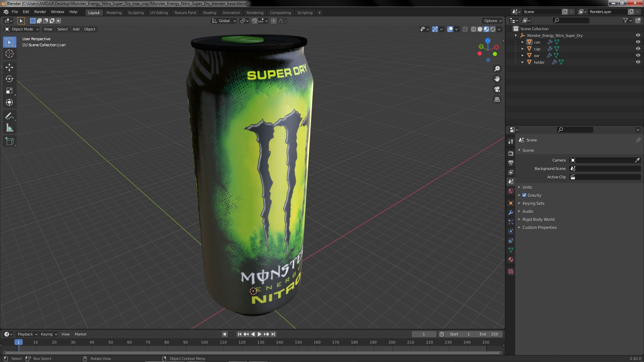This screenshot has height=362, width=644.
Task: Select the Rotate tool
Action: point(9,79)
